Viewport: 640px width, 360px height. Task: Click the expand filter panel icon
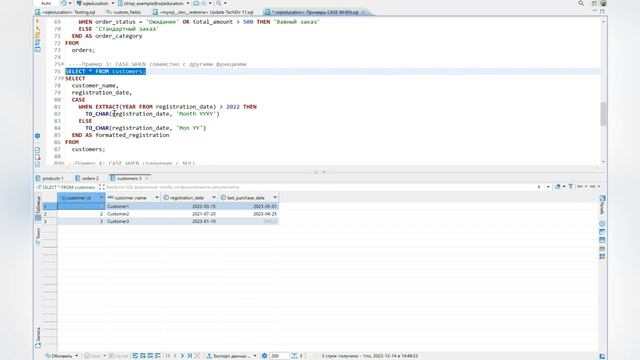[x=101, y=187]
